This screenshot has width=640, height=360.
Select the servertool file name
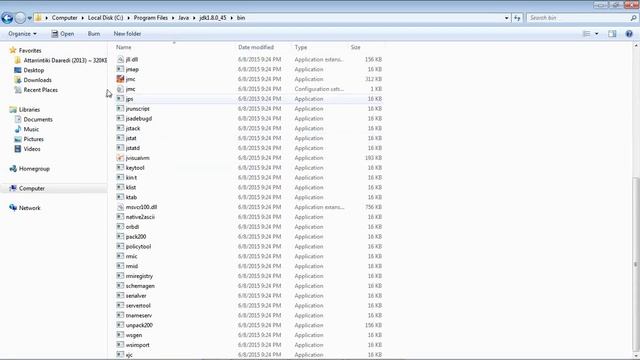(138, 306)
